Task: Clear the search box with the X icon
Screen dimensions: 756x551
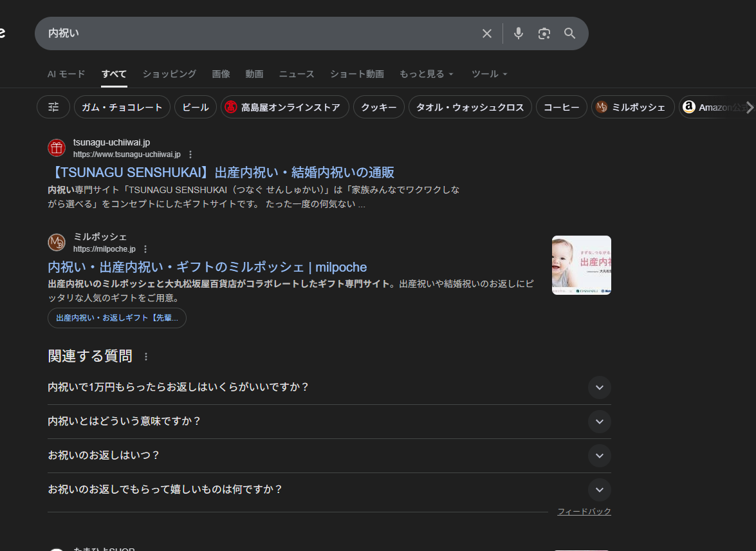Action: click(487, 33)
